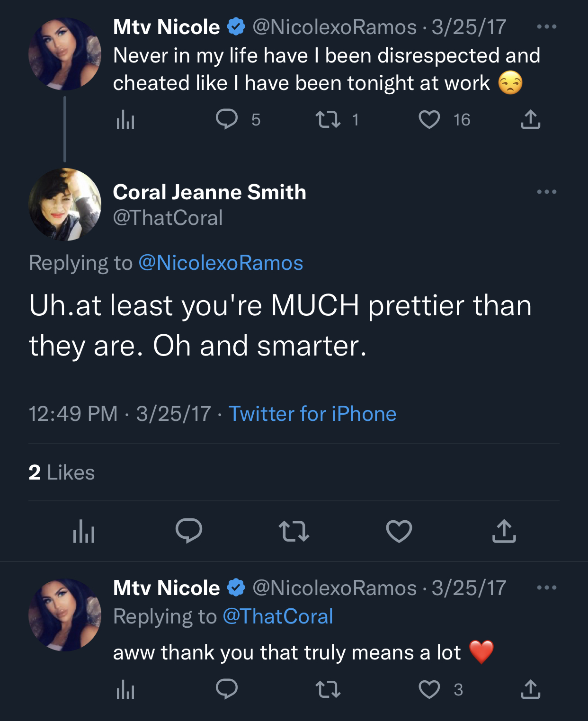Screen dimensions: 588x721
Task: Open reply on Nicole's top tweet
Action: 227,119
